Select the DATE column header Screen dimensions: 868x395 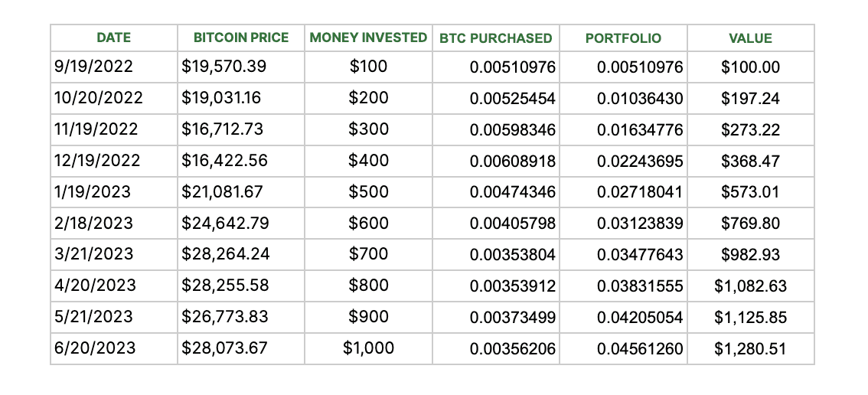click(113, 38)
